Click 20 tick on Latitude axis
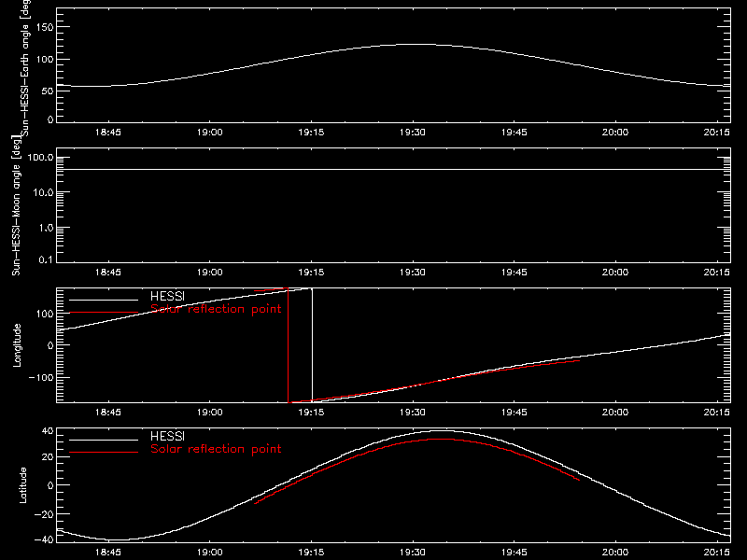The width and height of the screenshot is (747, 560). click(x=48, y=457)
